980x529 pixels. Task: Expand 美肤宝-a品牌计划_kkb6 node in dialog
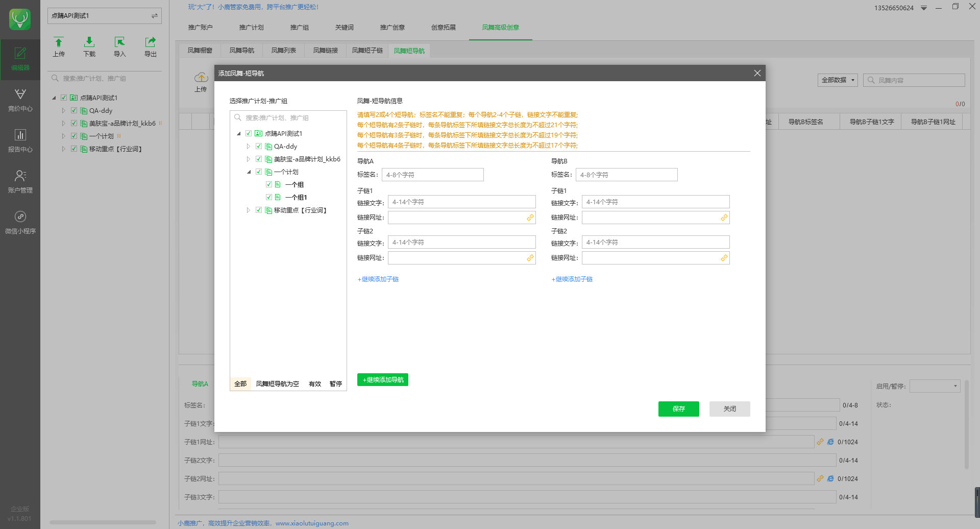(x=249, y=159)
